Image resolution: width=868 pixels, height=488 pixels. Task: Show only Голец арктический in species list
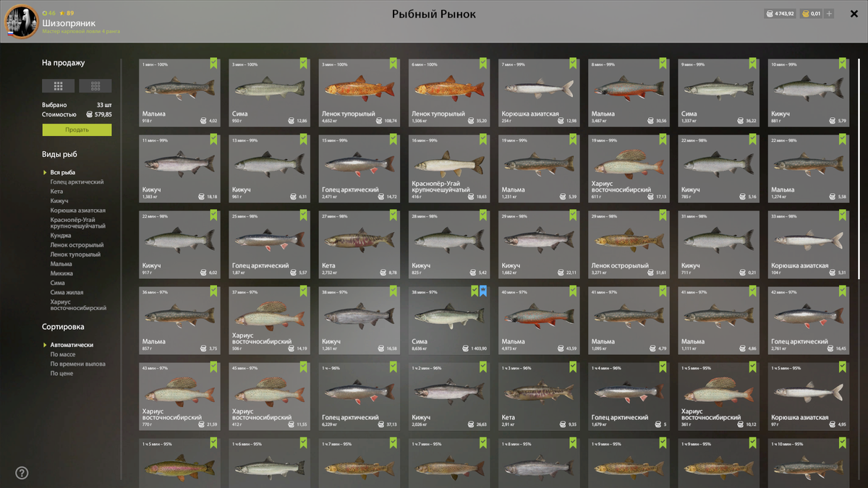click(x=77, y=182)
